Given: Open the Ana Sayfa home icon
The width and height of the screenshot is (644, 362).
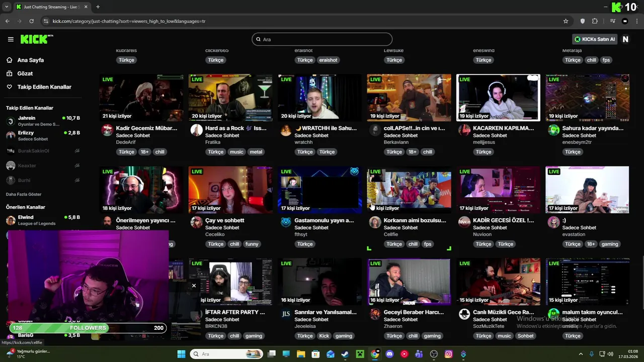Looking at the screenshot, I should coord(10,60).
